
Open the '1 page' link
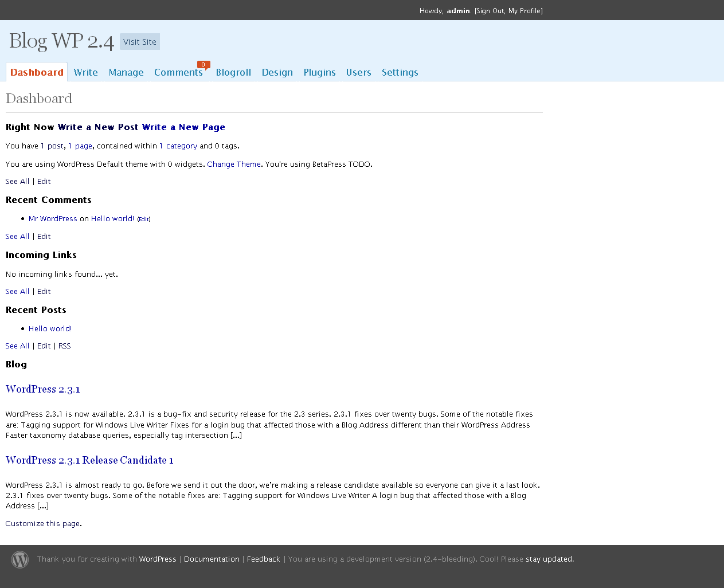80,146
